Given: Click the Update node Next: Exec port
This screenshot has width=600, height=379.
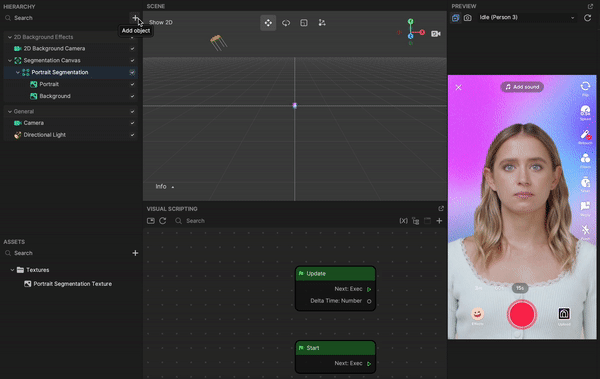Looking at the screenshot, I should click(x=369, y=289).
